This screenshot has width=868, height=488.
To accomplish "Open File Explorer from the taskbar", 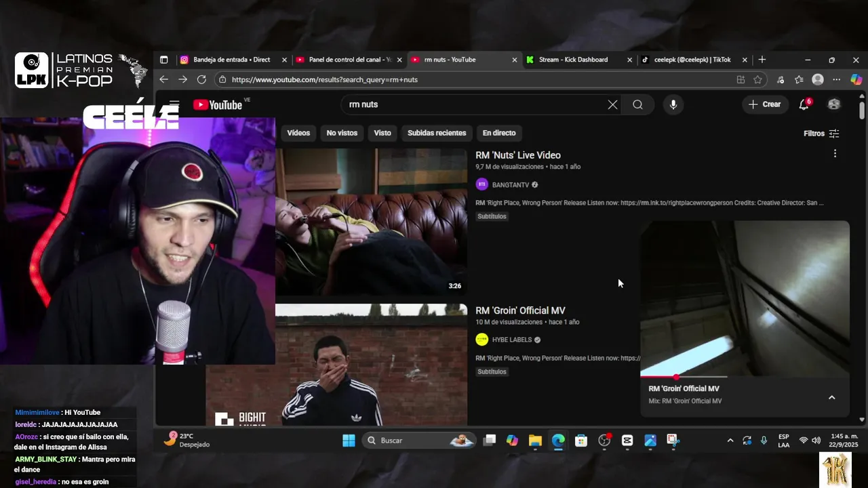I will tap(535, 441).
